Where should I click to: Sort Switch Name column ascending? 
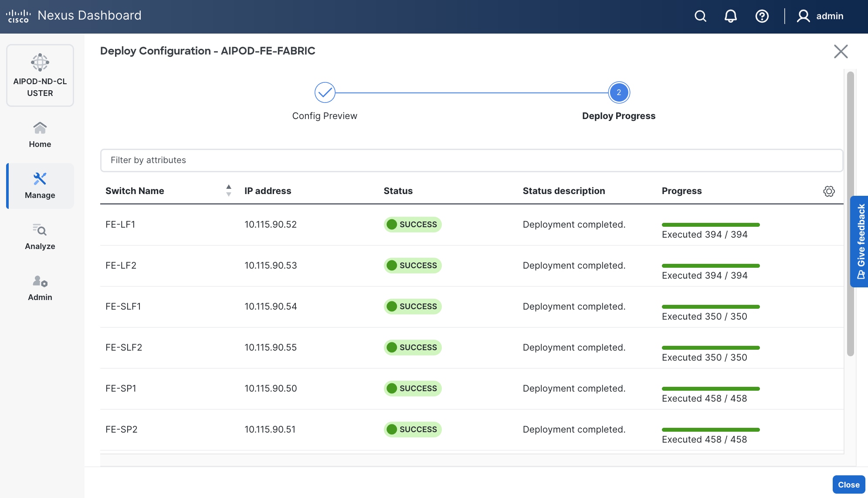(228, 188)
